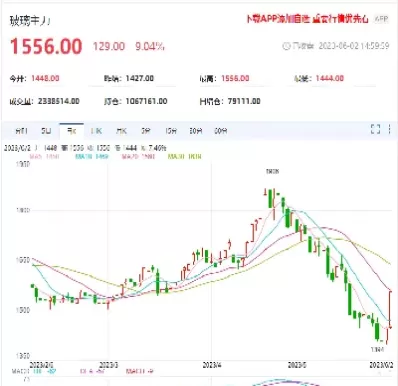This screenshot has height=386, width=398.
Task: Click the teal MA10 legend label
Action: (92, 156)
